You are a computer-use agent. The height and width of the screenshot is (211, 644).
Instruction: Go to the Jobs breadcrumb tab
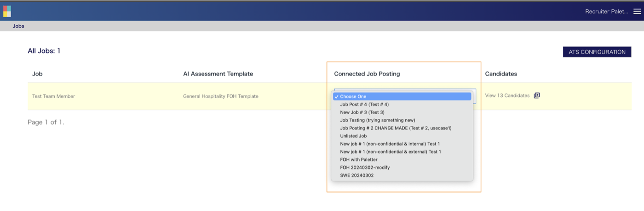[x=18, y=26]
